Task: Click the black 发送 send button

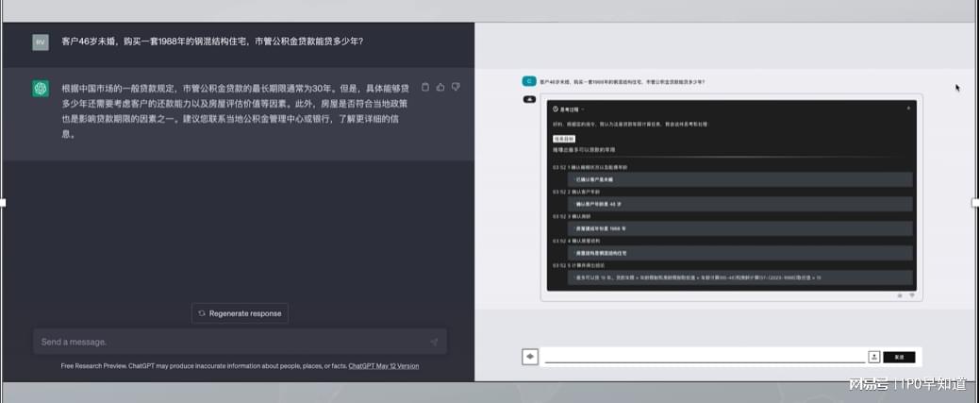Action: click(899, 357)
